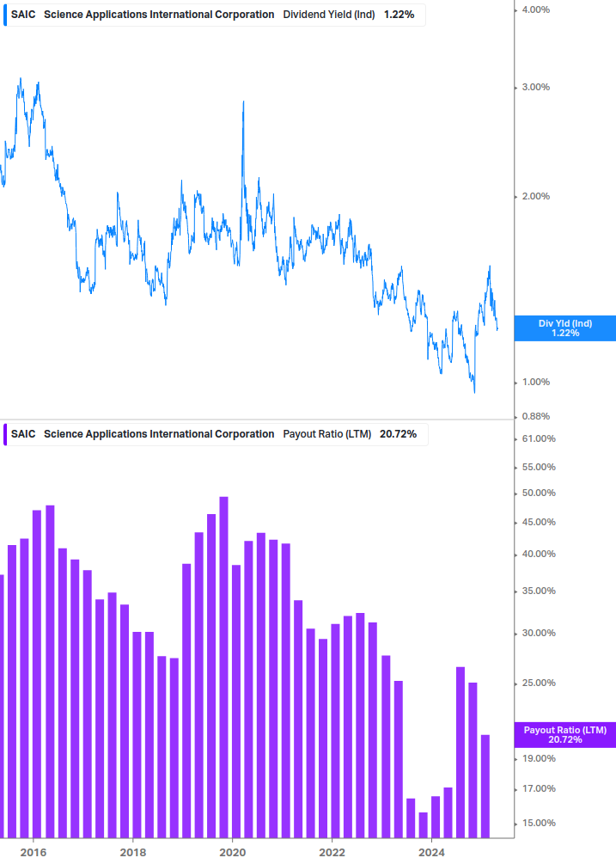Viewport: 616px width, 864px height.
Task: Click the SAIC ticker in the Payout Ratio legend
Action: coord(23,434)
